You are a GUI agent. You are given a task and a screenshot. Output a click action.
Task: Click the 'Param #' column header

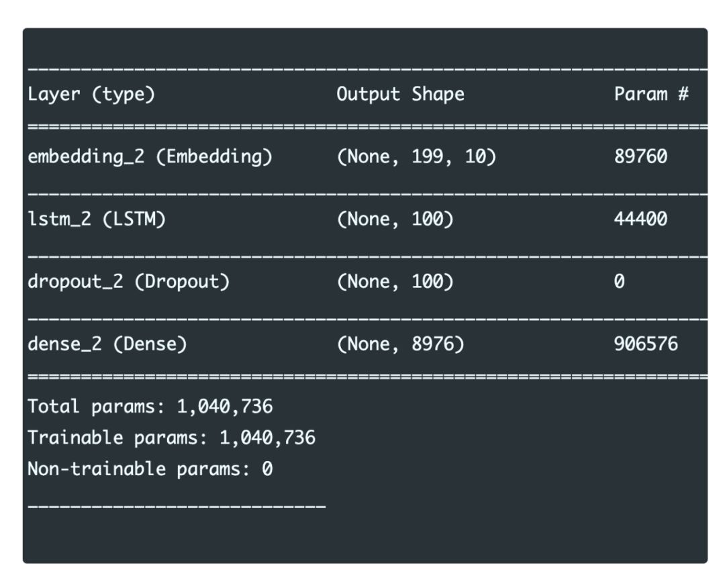click(x=651, y=95)
